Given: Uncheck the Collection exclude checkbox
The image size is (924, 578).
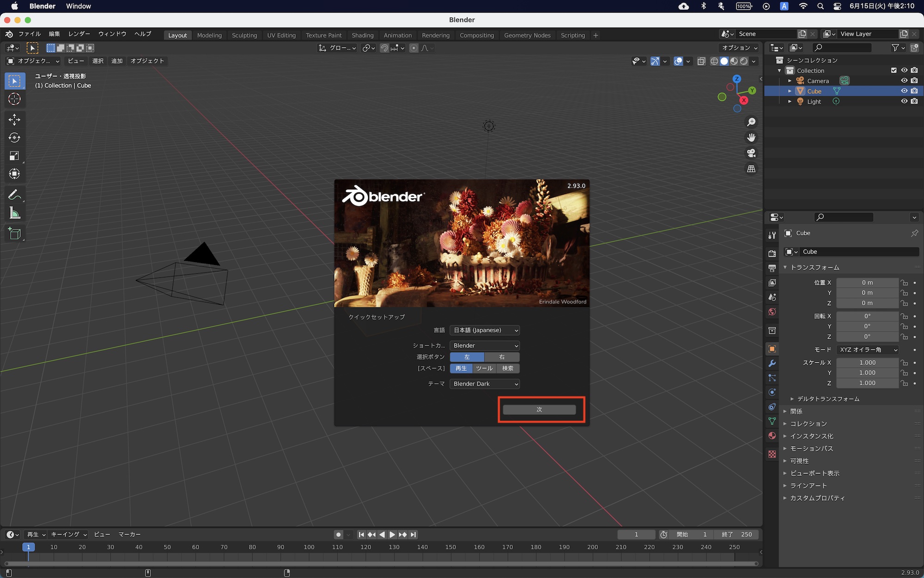Looking at the screenshot, I should point(894,70).
